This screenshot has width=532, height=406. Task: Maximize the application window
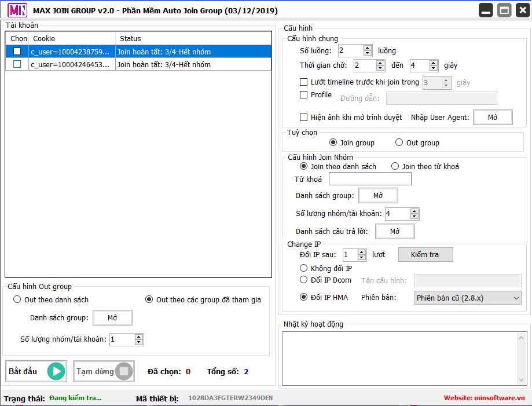504,10
